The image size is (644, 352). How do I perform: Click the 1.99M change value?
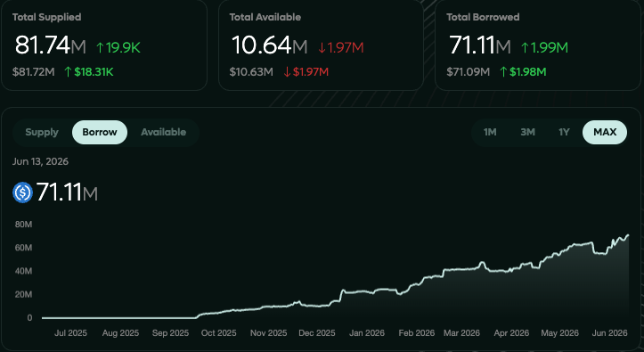550,47
